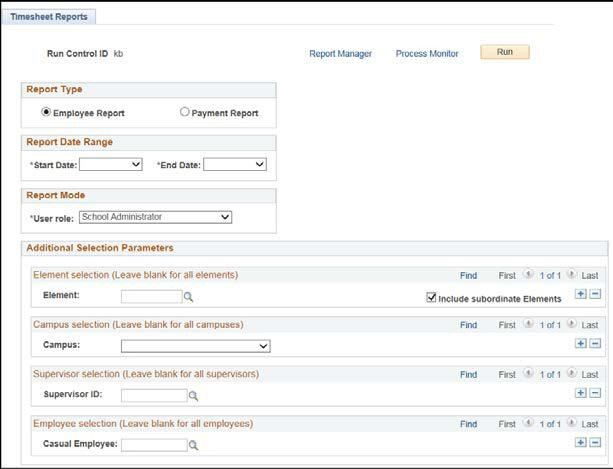Toggle Include subordinate Elements checkbox
The height and width of the screenshot is (469, 613).
click(431, 298)
